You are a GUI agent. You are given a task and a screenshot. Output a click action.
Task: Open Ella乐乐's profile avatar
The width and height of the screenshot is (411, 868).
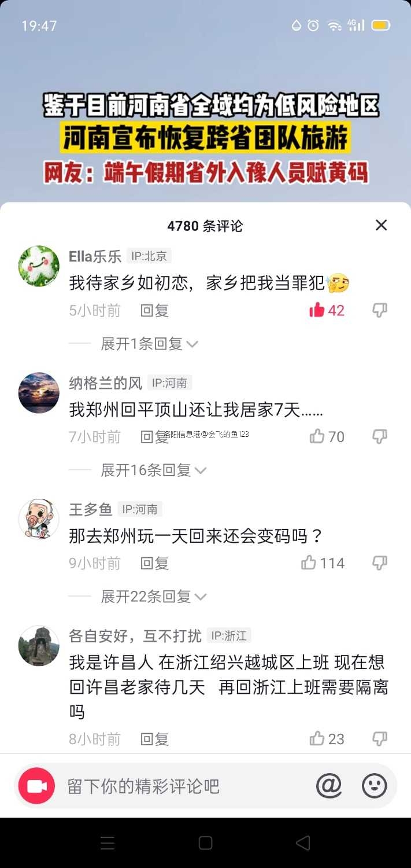coord(39,266)
